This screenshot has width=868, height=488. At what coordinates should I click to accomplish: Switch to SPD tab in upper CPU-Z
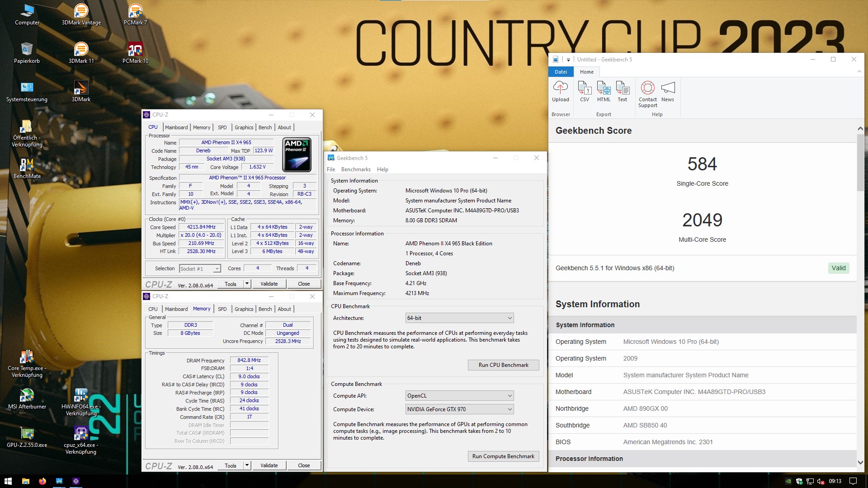222,127
